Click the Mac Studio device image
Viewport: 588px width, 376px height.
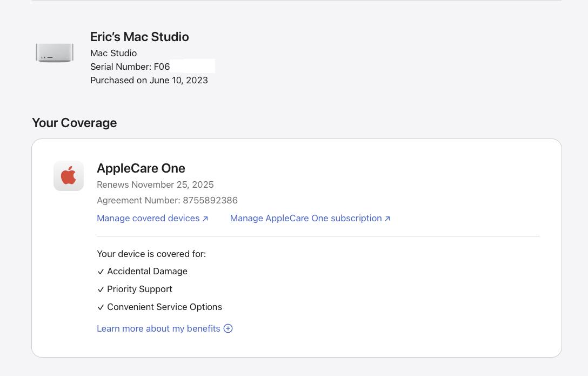point(55,53)
